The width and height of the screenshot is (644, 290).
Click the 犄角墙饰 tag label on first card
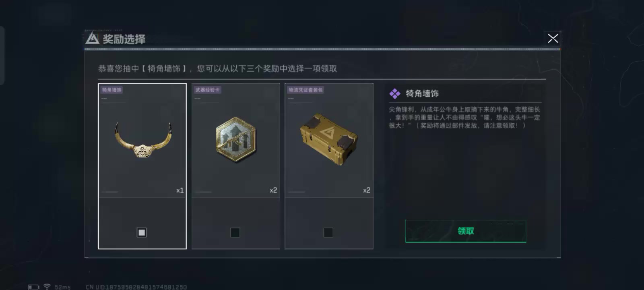[112, 90]
